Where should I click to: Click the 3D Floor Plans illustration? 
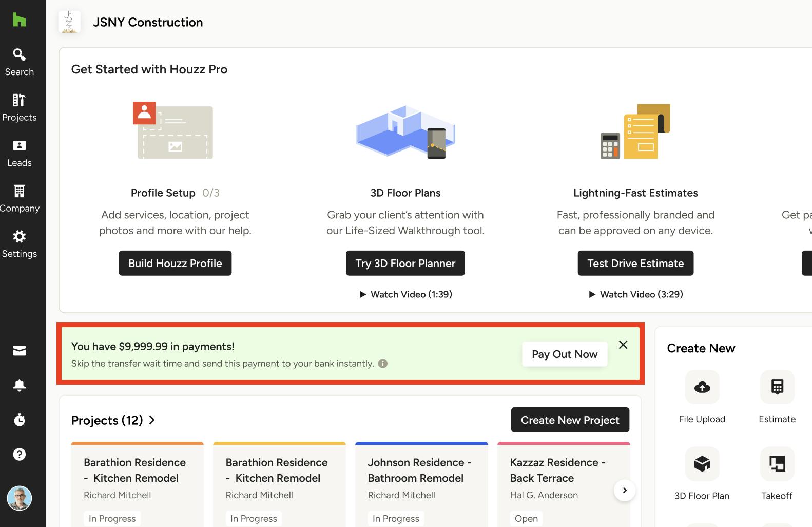[405, 132]
